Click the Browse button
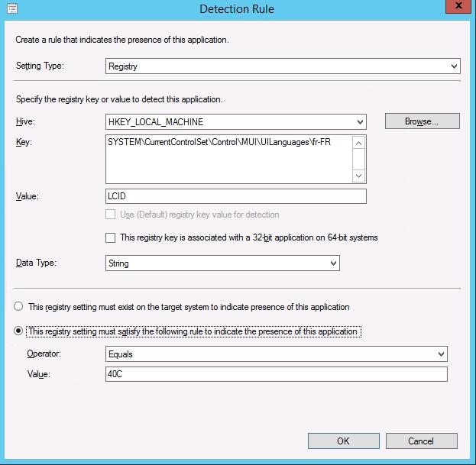Screen dimensions: 476x465 pyautogui.click(x=422, y=121)
